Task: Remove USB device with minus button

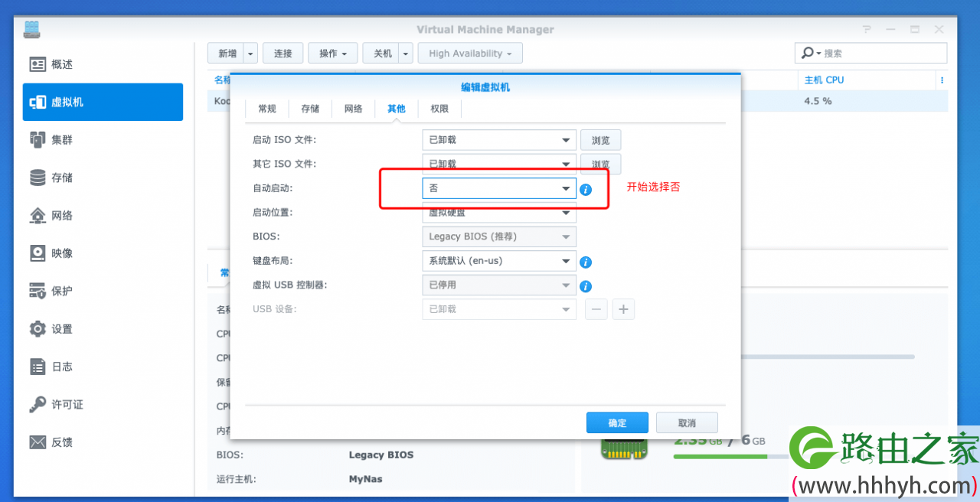Action: pyautogui.click(x=598, y=309)
